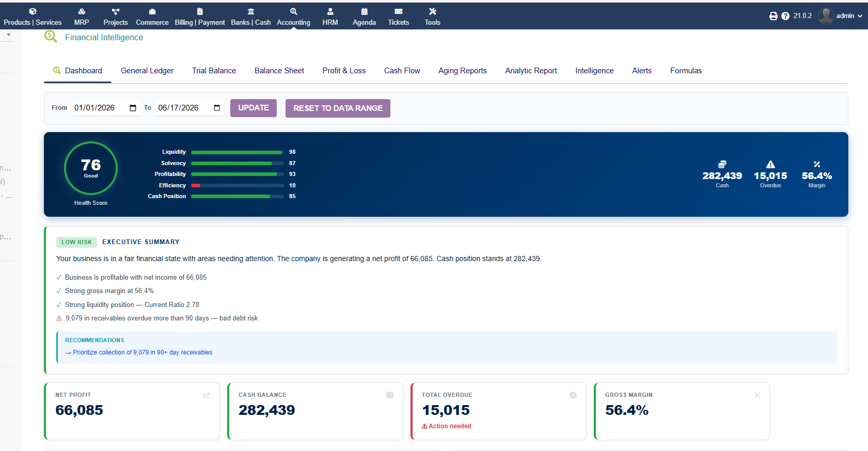Screen dimensions: 868x451
Task: Switch to the Balance Sheet tab
Action: [x=279, y=71]
